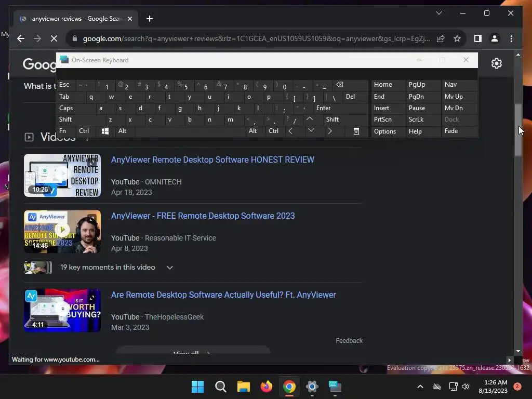Image resolution: width=532 pixels, height=399 pixels.
Task: Open volume control in system tray
Action: point(465,387)
